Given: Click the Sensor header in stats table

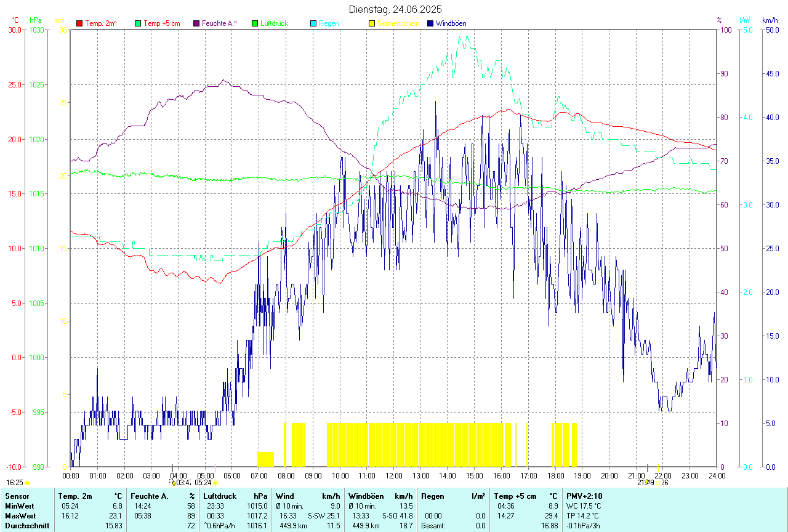Looking at the screenshot, I should [17, 496].
